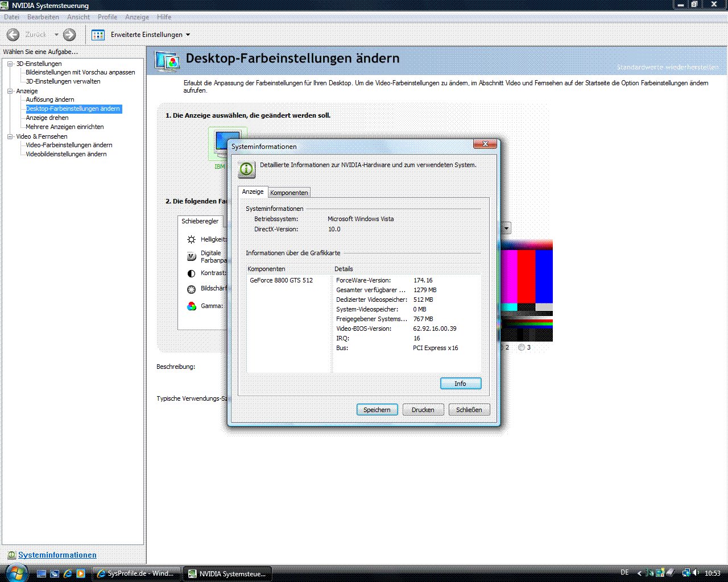Open the Profile menu
Viewport: 728px width, 582px height.
coord(107,17)
